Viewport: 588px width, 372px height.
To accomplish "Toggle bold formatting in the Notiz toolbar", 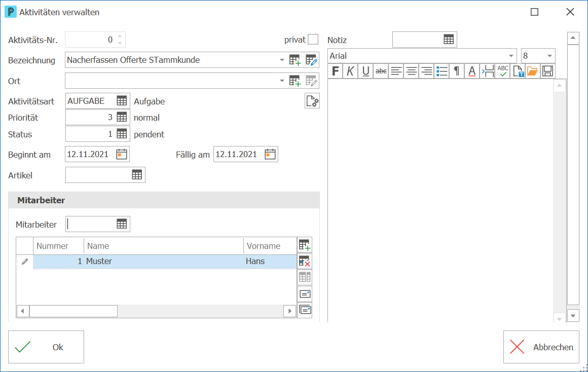I will coord(335,71).
